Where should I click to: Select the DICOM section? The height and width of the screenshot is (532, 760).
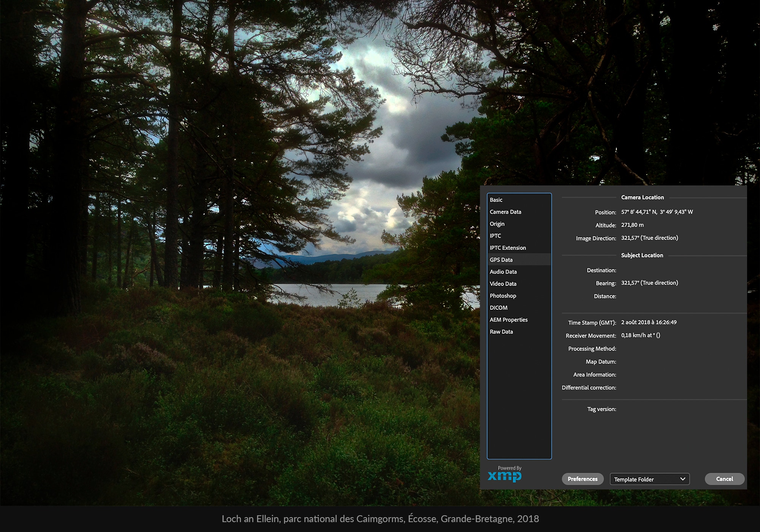[x=499, y=308]
